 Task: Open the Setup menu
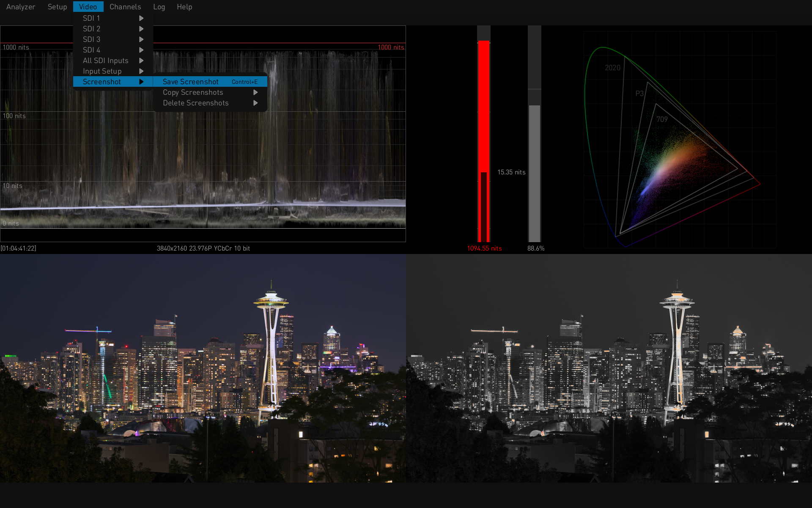[57, 7]
